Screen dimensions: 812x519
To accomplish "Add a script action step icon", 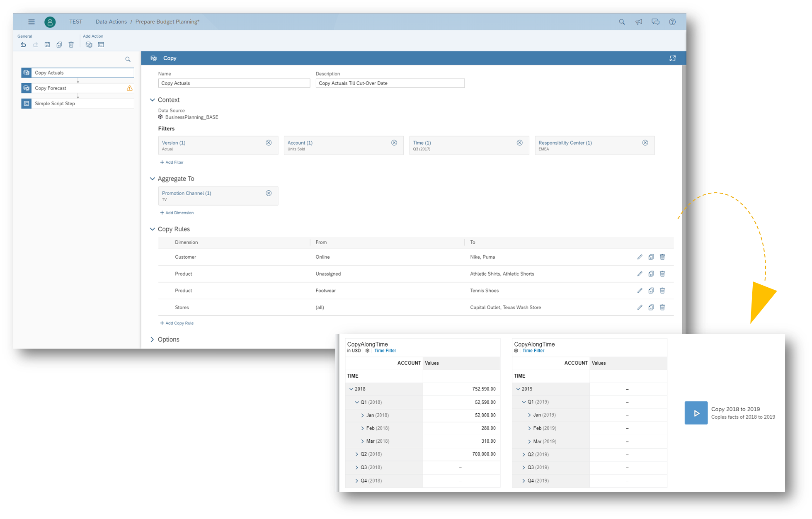I will coord(101,45).
